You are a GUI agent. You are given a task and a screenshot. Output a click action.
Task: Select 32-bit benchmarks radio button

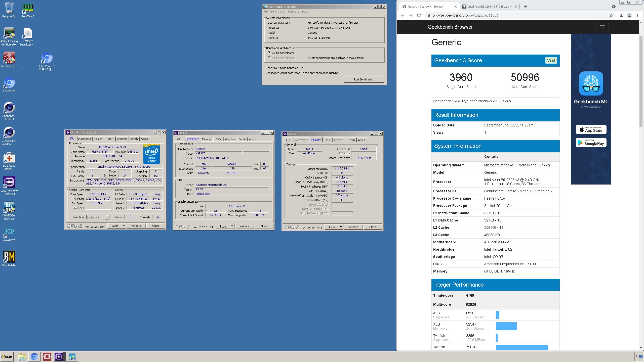269,53
